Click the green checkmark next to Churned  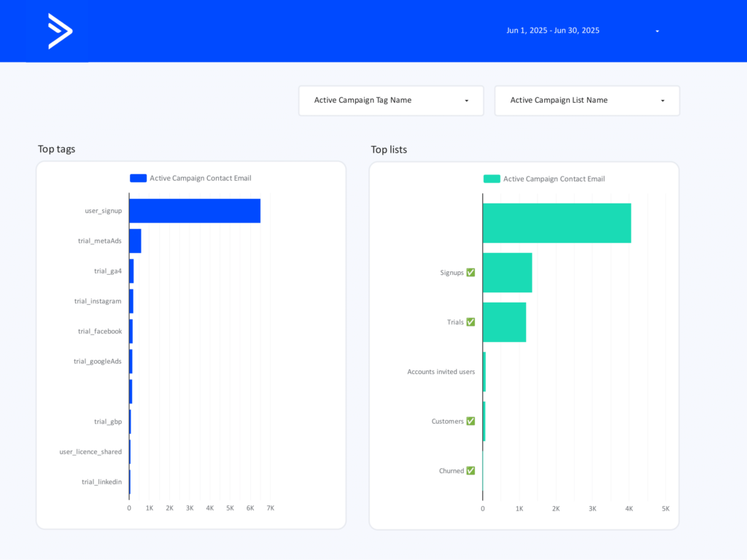click(x=471, y=471)
